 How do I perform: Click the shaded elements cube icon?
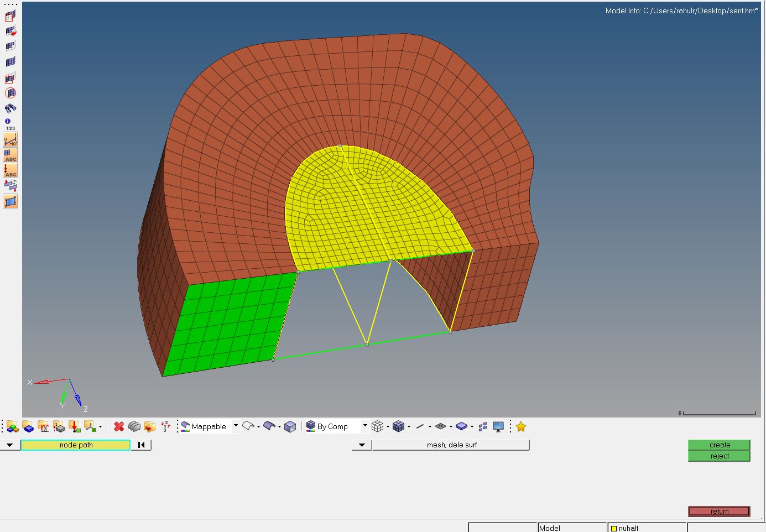pyautogui.click(x=398, y=426)
